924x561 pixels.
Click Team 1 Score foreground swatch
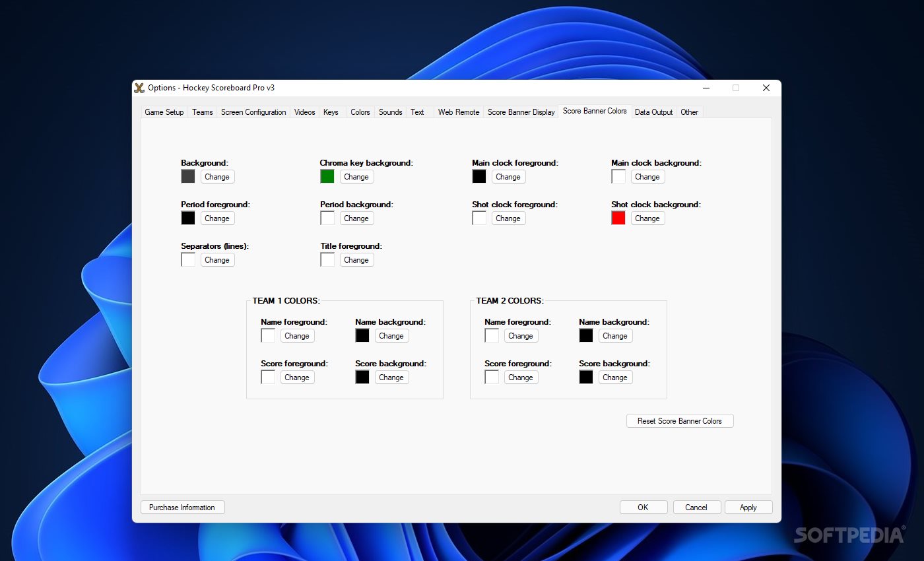268,377
